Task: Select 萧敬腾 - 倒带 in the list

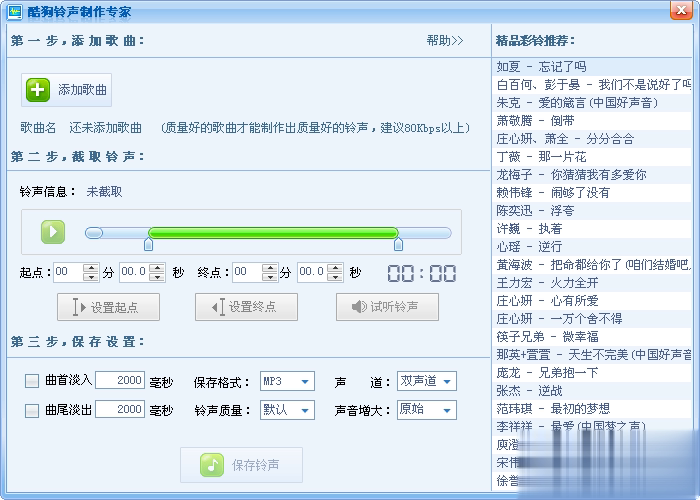Action: click(x=592, y=121)
